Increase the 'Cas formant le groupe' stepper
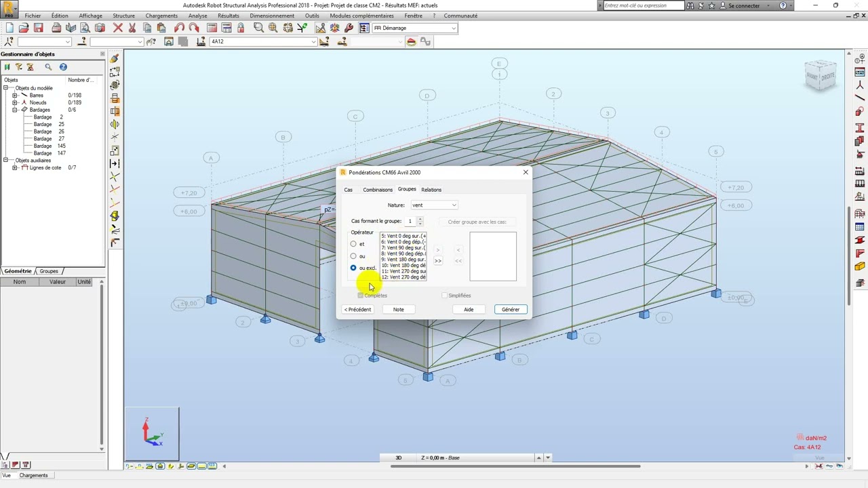Viewport: 868px width, 488px height. [420, 219]
